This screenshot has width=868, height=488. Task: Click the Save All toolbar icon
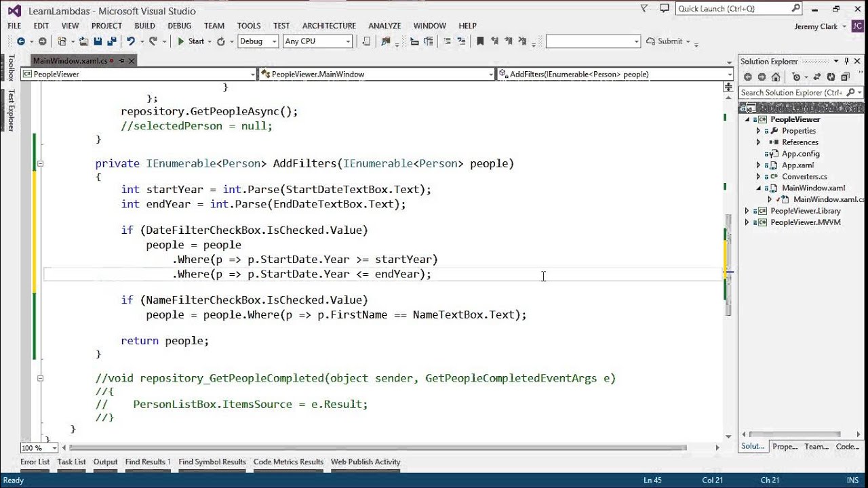click(111, 41)
